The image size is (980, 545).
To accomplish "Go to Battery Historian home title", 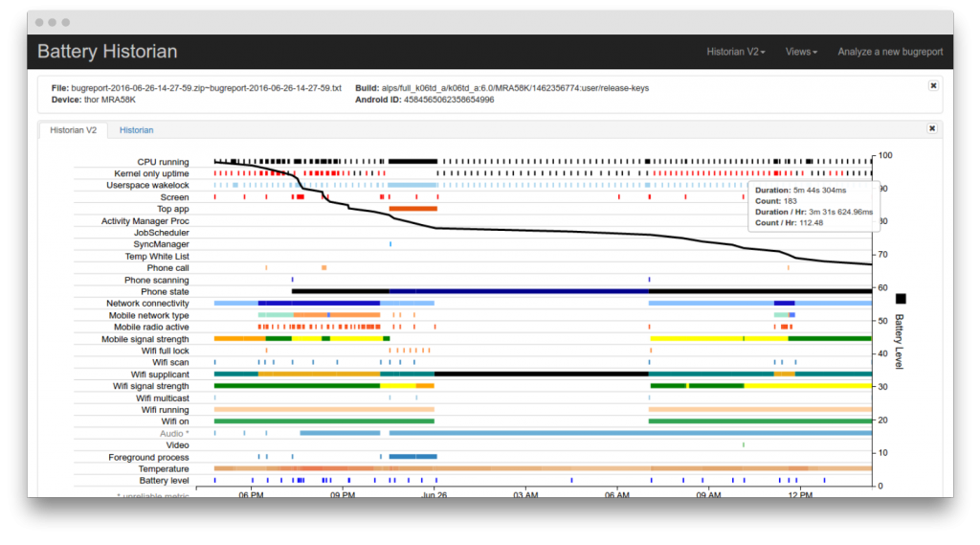I will [107, 52].
